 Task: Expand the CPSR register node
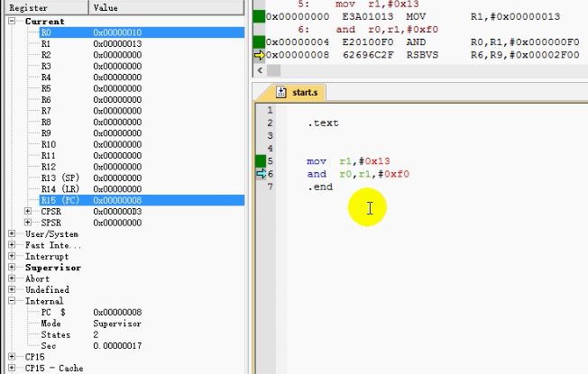pyautogui.click(x=30, y=212)
